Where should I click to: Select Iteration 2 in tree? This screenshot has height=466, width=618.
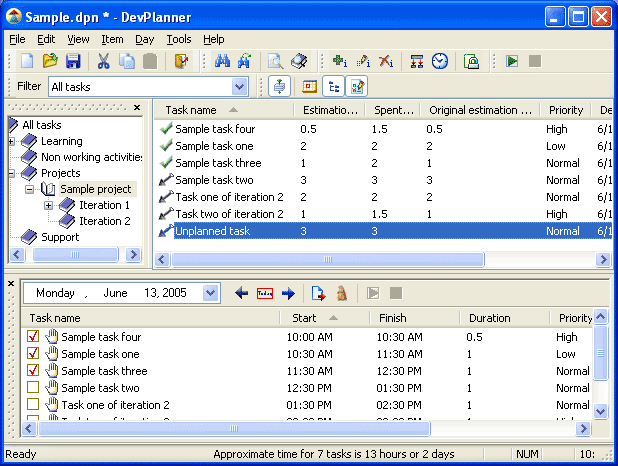click(x=104, y=221)
